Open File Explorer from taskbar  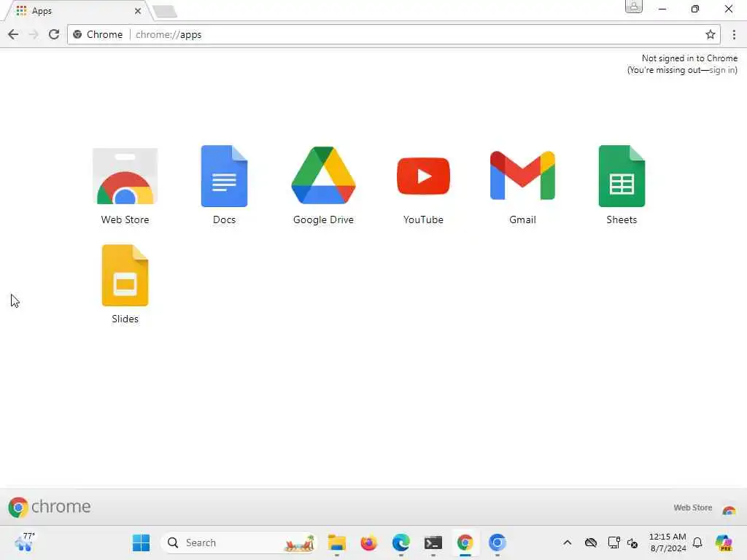(x=337, y=542)
